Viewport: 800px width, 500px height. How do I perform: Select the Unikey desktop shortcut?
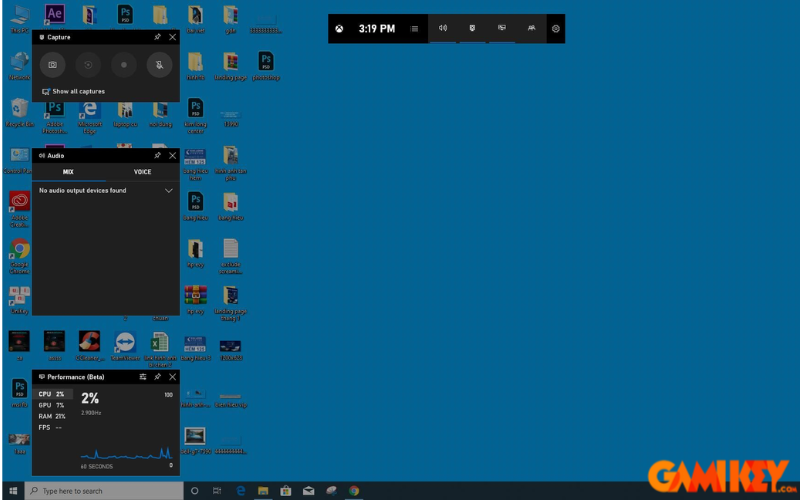click(19, 300)
